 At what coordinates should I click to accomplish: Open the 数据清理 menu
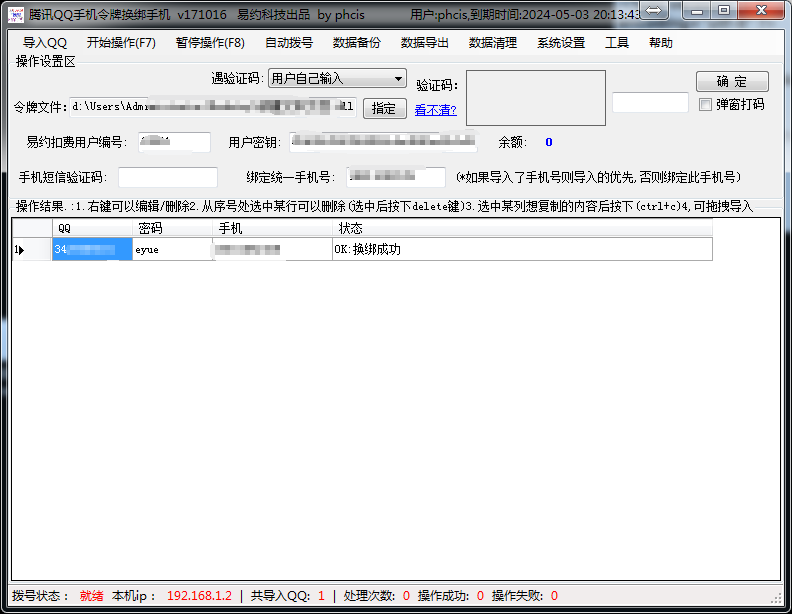(492, 43)
